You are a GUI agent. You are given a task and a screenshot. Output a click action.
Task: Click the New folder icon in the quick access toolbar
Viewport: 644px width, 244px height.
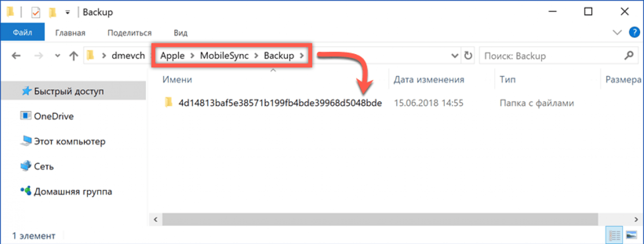click(53, 12)
